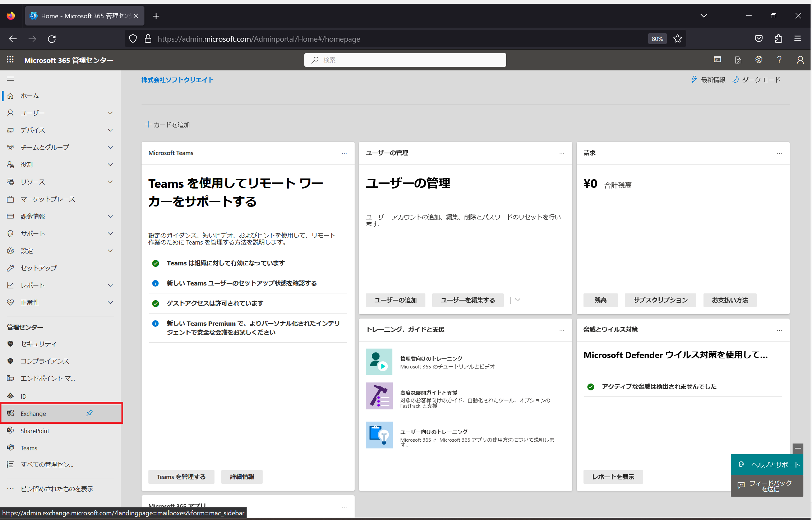This screenshot has width=812, height=520.
Task: Open Firefox extensions puzzle icon
Action: click(x=778, y=39)
